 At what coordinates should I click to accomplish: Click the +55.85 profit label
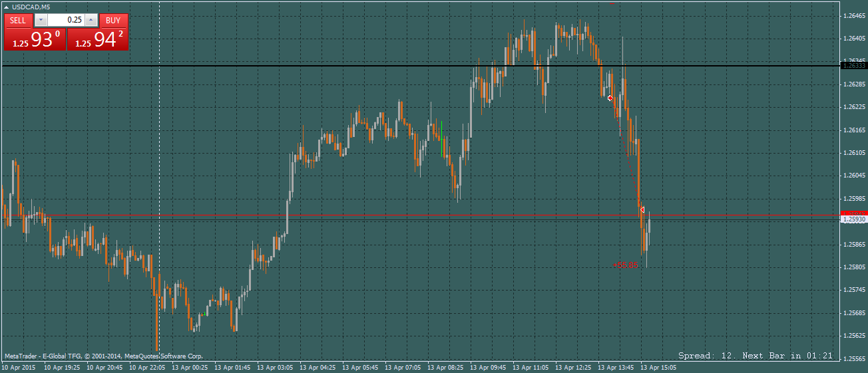point(625,265)
